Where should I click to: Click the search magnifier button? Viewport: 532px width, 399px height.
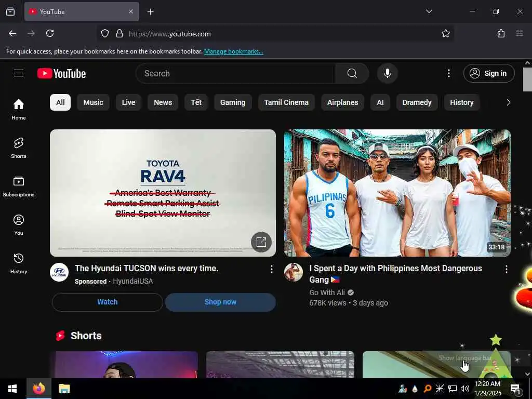point(352,73)
